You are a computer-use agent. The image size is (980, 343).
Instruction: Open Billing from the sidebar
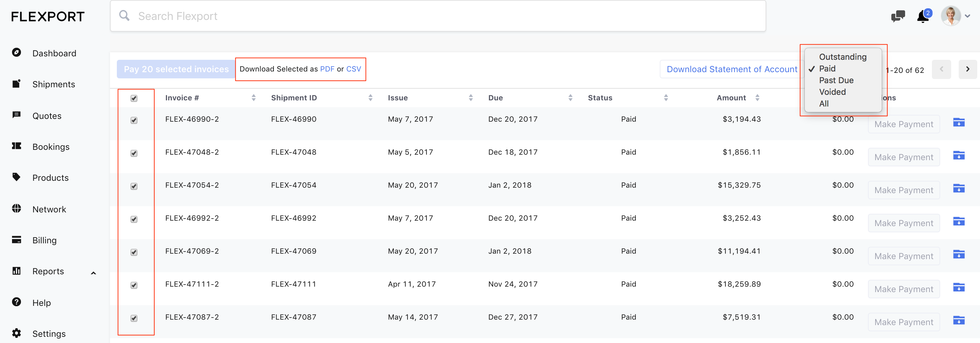pos(45,241)
